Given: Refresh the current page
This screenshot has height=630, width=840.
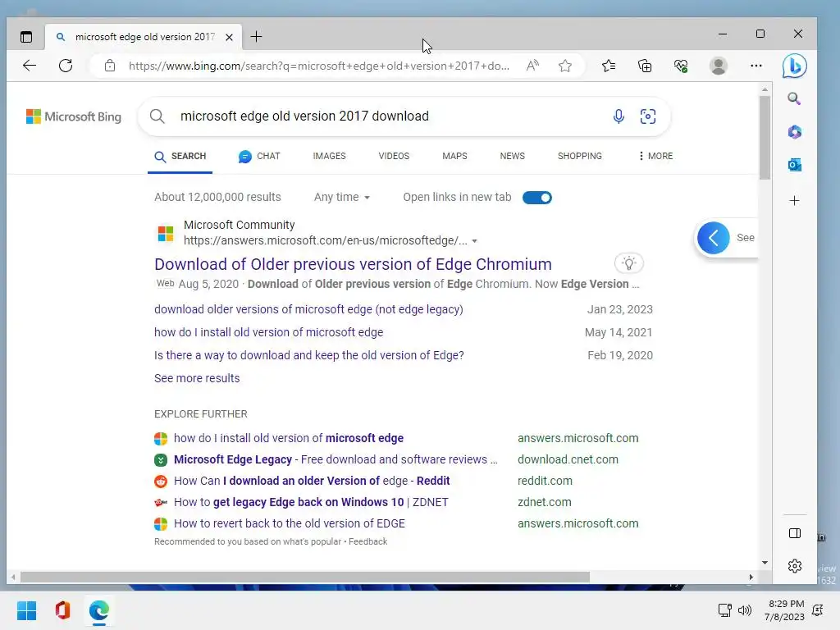Looking at the screenshot, I should (66, 66).
